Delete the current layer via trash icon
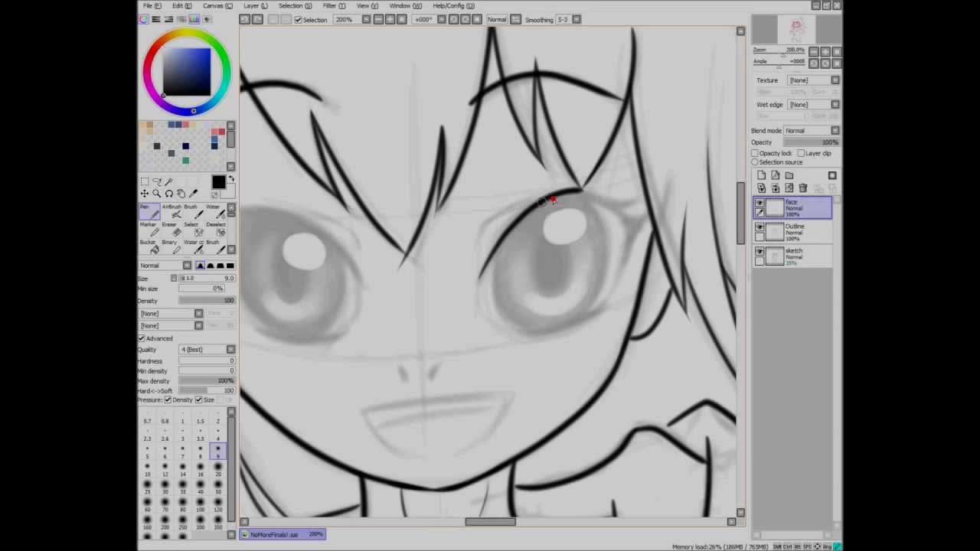This screenshot has width=980, height=551. (802, 187)
